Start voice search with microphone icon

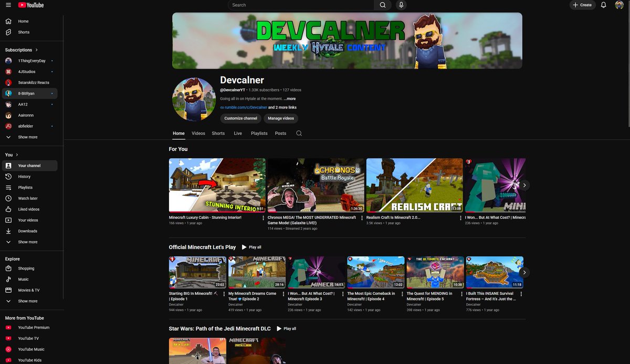(x=401, y=5)
